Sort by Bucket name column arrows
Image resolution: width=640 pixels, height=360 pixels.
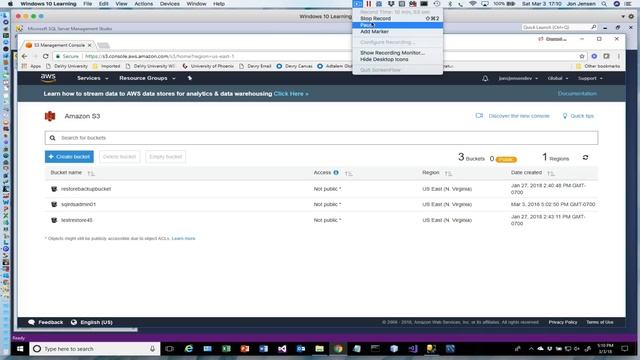tap(91, 173)
